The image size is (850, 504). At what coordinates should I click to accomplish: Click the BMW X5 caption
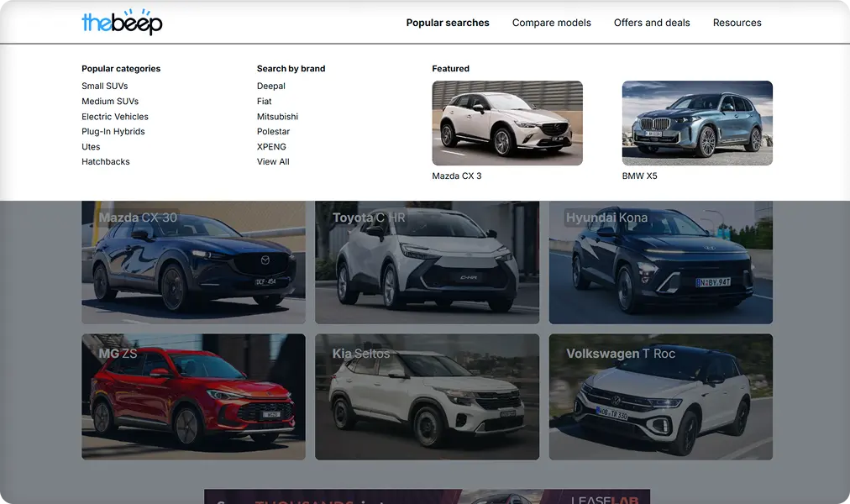(639, 176)
